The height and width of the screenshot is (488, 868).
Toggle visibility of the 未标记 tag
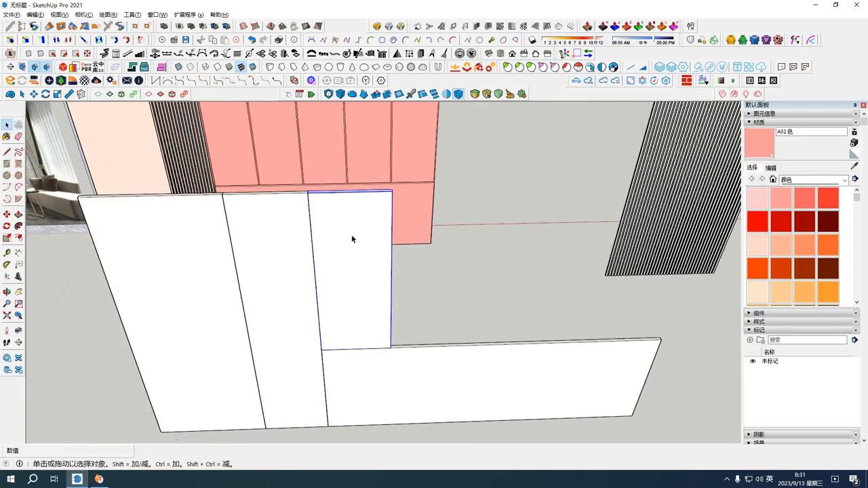click(x=753, y=361)
